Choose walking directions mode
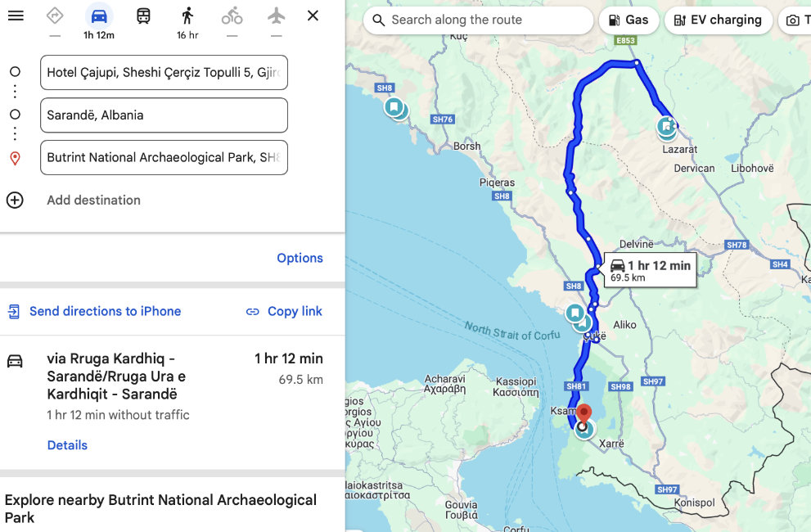This screenshot has width=811, height=532. coord(187,16)
